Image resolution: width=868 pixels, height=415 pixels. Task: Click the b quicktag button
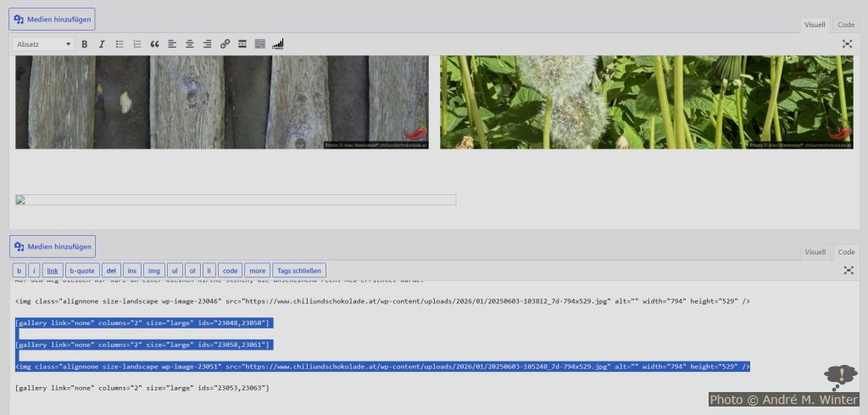coord(19,271)
